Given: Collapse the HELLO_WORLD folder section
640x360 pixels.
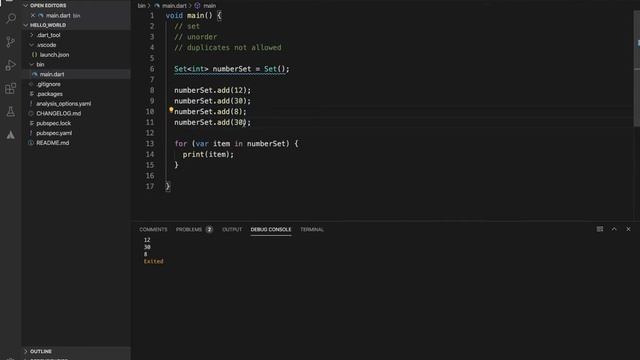Looking at the screenshot, I should click(26, 25).
